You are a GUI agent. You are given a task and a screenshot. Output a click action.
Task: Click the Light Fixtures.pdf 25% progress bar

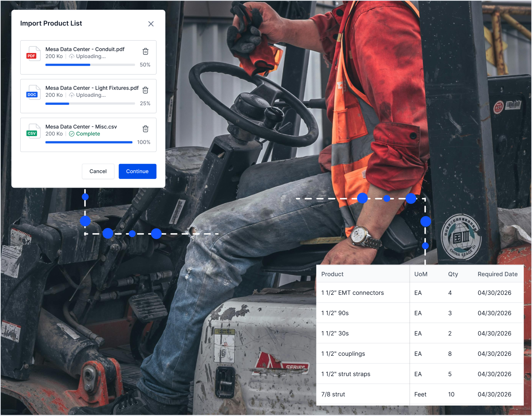click(x=90, y=103)
